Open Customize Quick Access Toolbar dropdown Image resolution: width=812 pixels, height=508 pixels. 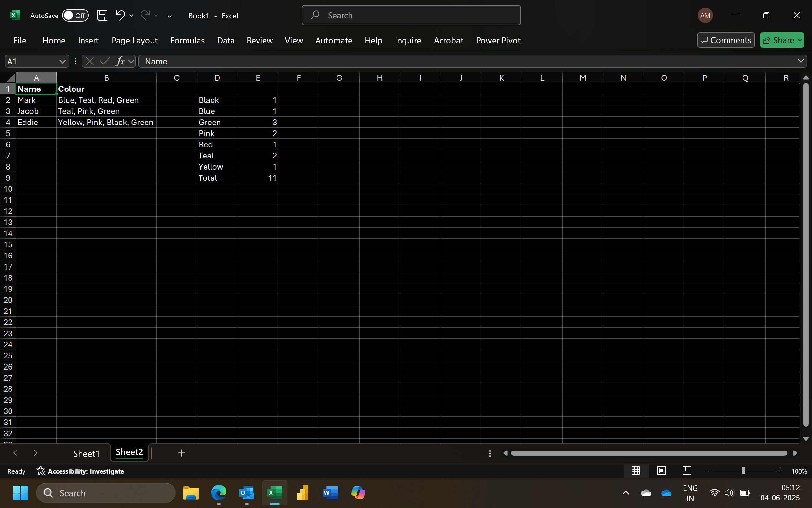click(x=169, y=16)
